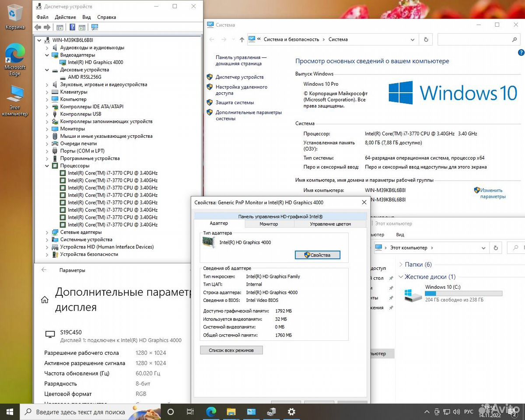Open the Recycle Bin desktop icon
Image resolution: width=525 pixels, height=420 pixels.
tap(15, 17)
